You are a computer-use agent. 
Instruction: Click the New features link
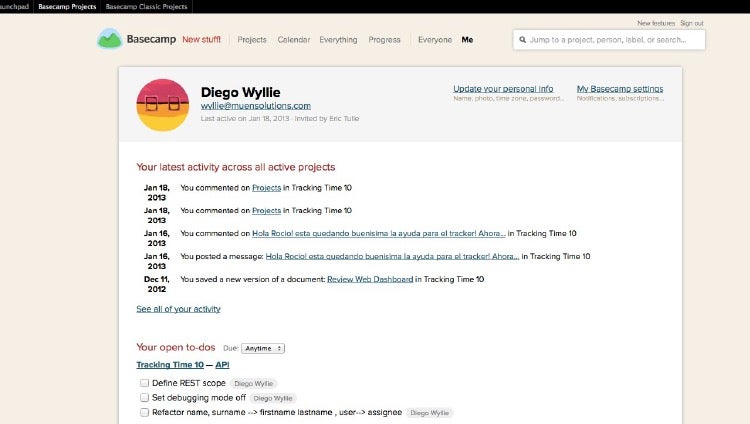point(656,23)
